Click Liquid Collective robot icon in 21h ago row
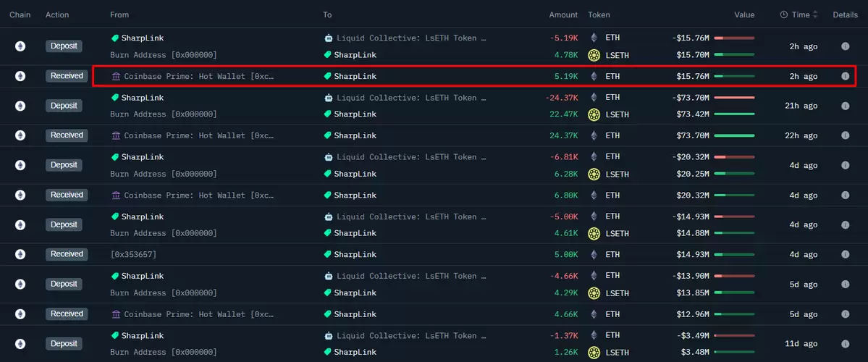The width and height of the screenshot is (868, 362). point(328,98)
